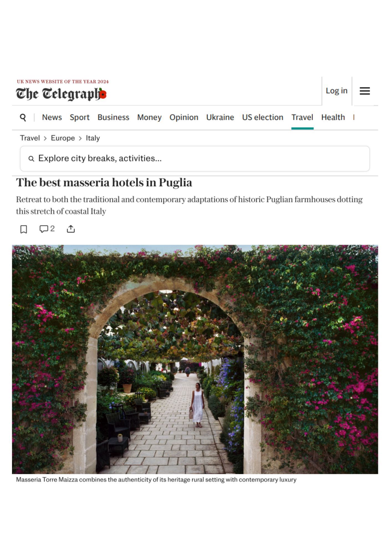The width and height of the screenshot is (392, 555).
Task: Focus the Explore city breaks search field
Action: pyautogui.click(x=195, y=159)
